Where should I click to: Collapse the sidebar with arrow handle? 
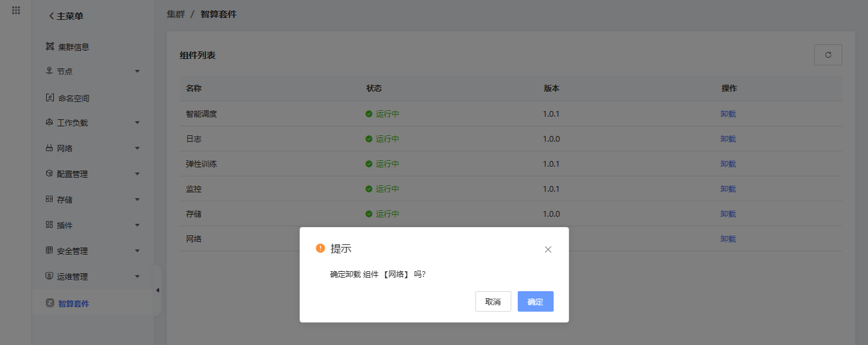tap(158, 290)
